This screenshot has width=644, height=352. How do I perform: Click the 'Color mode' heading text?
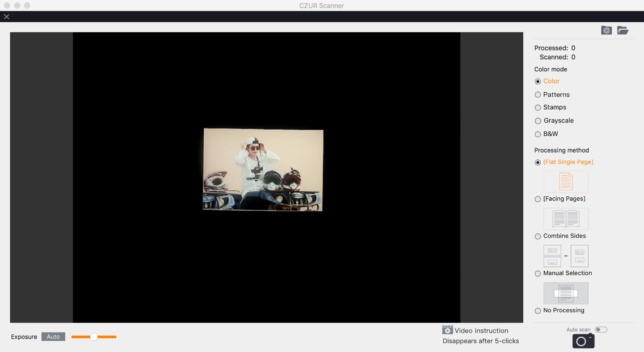click(x=551, y=69)
